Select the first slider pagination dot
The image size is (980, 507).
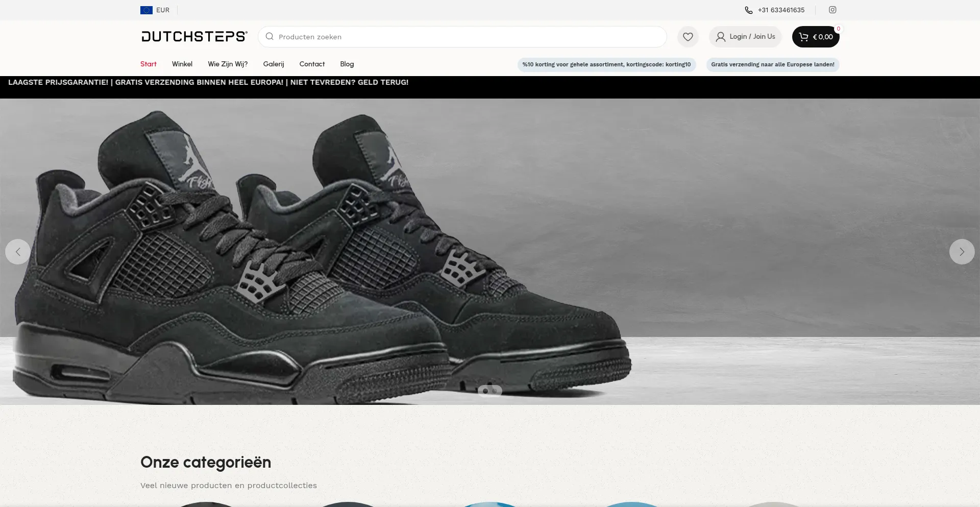(x=485, y=391)
